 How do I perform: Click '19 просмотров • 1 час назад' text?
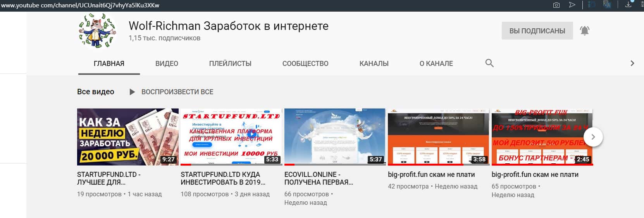(x=119, y=194)
